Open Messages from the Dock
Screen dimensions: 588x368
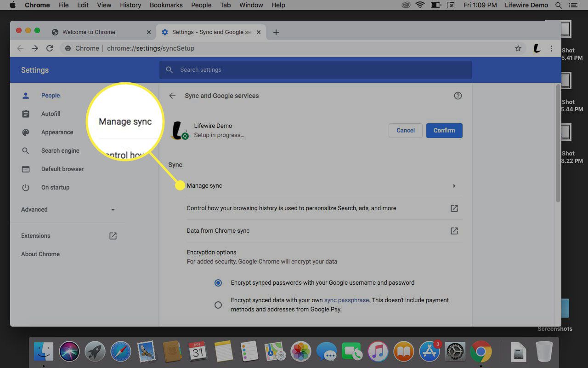pyautogui.click(x=327, y=352)
